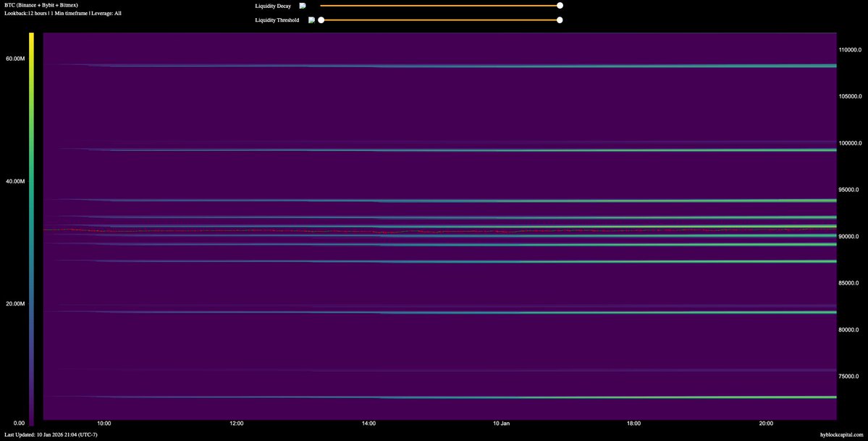Image resolution: width=868 pixels, height=441 pixels.
Task: Click the Liquidity Decay slider handle
Action: [x=560, y=6]
